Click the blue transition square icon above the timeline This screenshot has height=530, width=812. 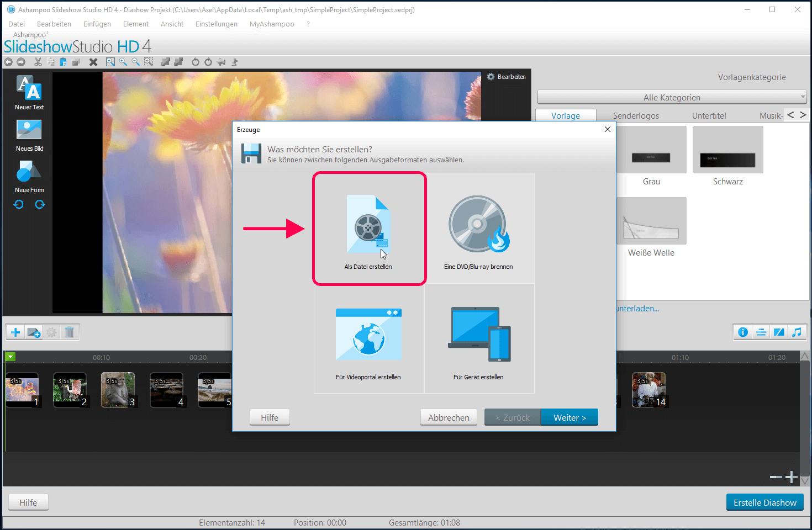779,332
